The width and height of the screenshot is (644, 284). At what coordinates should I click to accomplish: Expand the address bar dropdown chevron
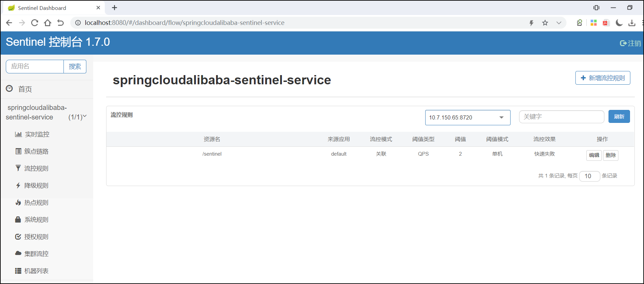point(559,23)
